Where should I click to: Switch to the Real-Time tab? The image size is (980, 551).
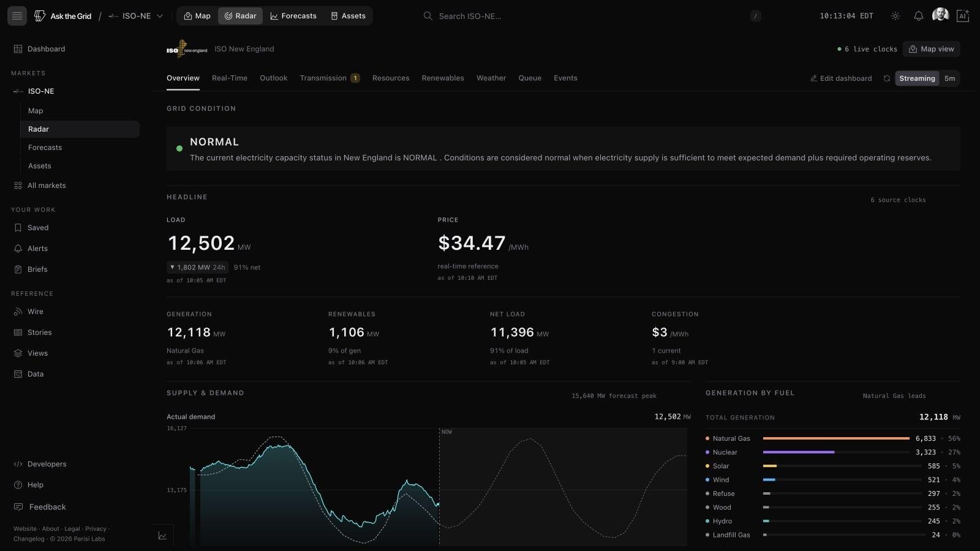click(230, 78)
